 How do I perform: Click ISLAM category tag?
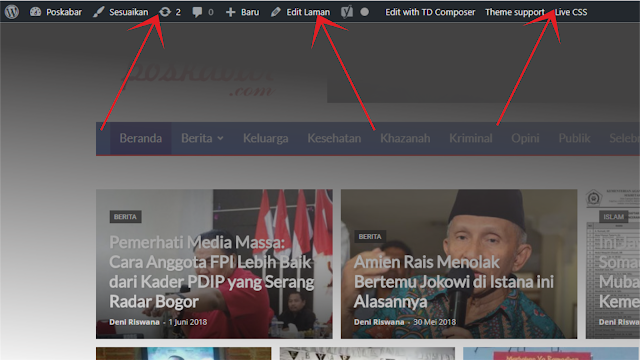pos(613,217)
